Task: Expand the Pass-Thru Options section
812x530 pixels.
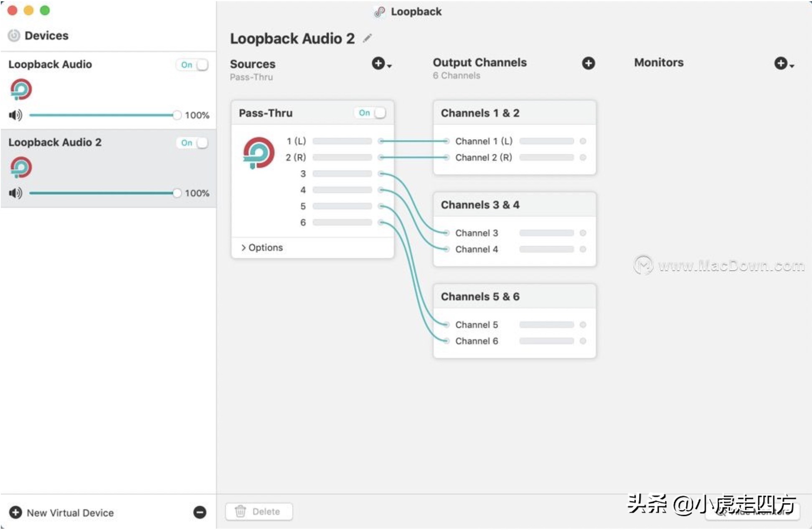Action: coord(262,247)
